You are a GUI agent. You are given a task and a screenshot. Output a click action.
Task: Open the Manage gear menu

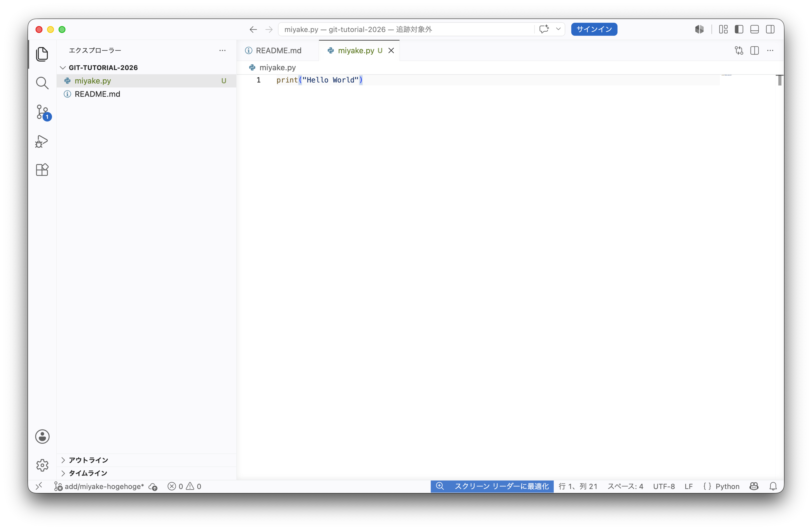pos(42,465)
